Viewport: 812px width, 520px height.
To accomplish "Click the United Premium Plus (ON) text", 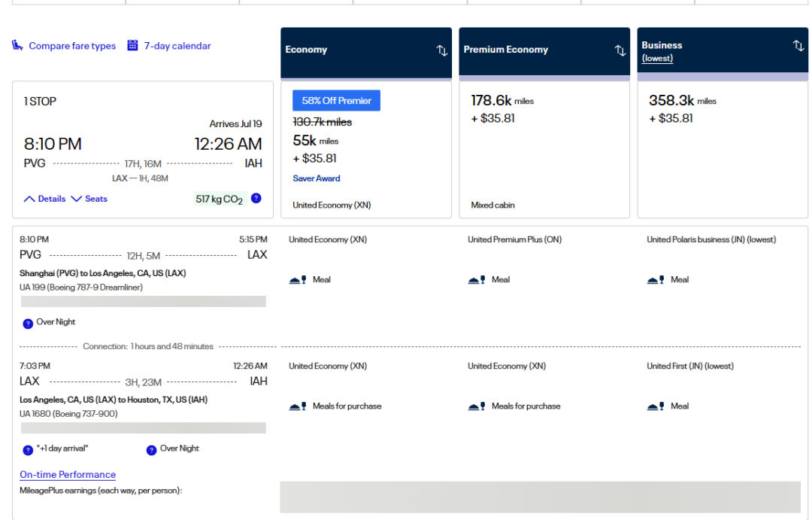I will pyautogui.click(x=515, y=239).
